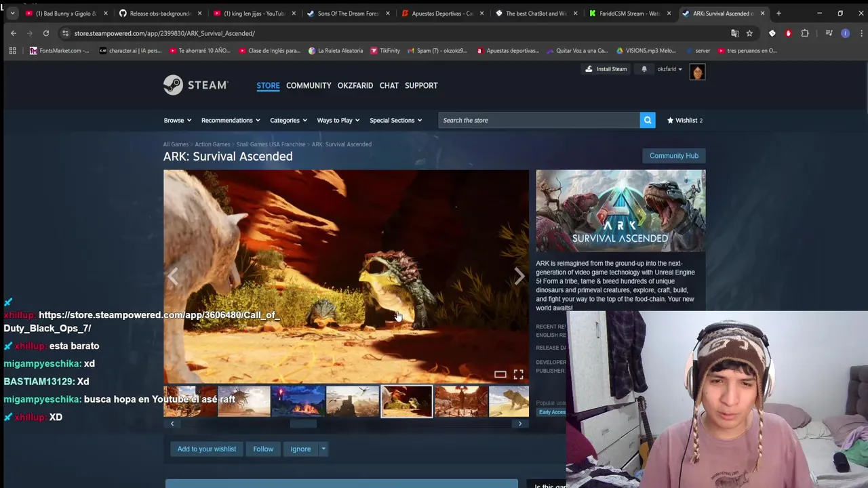
Task: Expand the Categories dropdown menu
Action: [288, 120]
